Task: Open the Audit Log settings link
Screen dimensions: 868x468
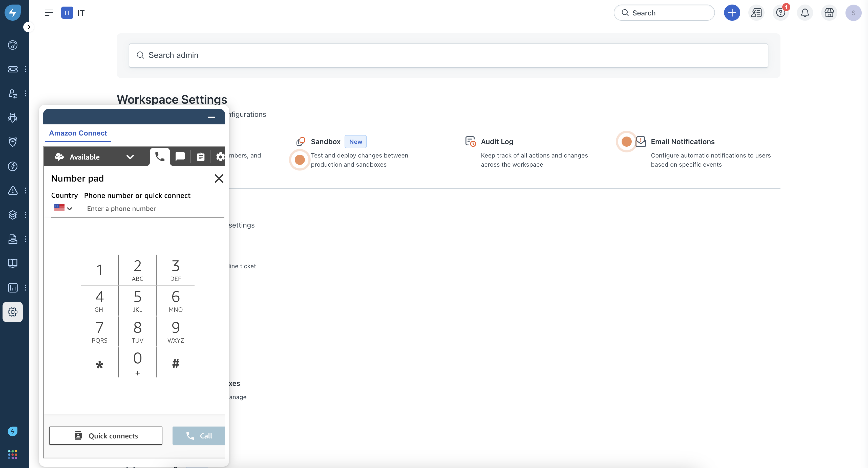Action: (x=497, y=141)
